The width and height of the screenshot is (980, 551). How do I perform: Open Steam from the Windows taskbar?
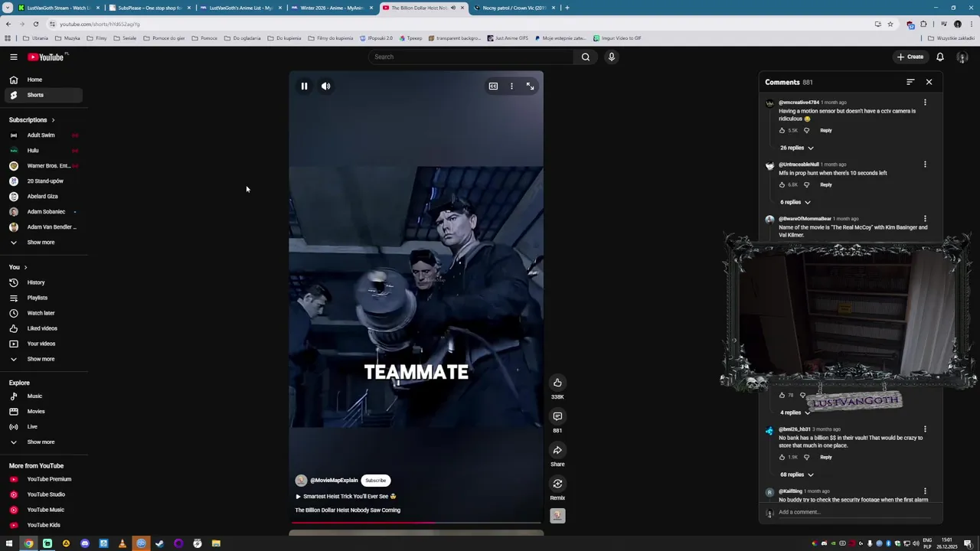click(x=160, y=543)
